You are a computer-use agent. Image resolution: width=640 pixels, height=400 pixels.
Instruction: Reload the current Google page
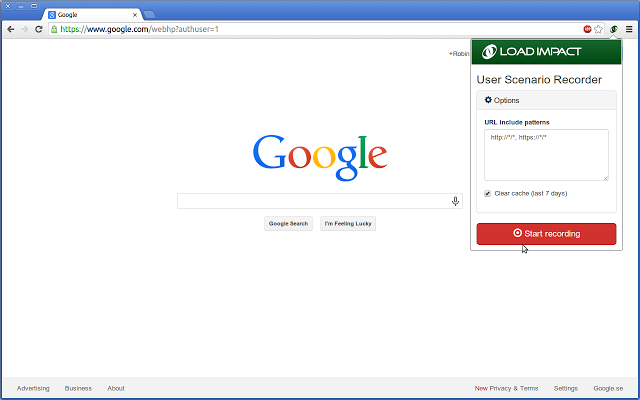[39, 29]
